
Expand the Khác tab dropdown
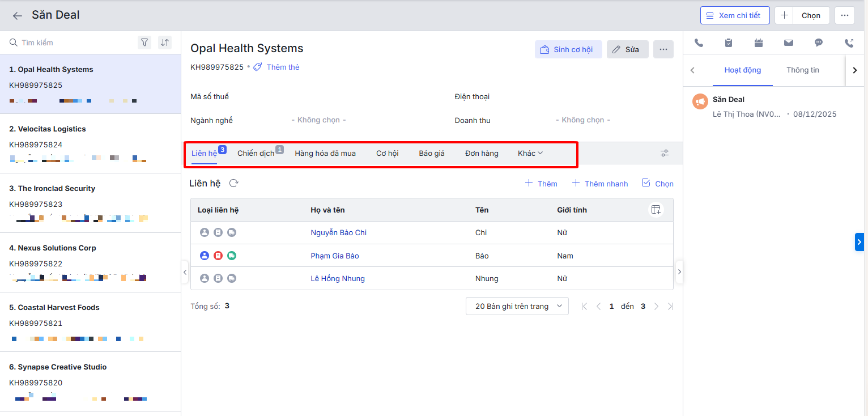coord(530,153)
